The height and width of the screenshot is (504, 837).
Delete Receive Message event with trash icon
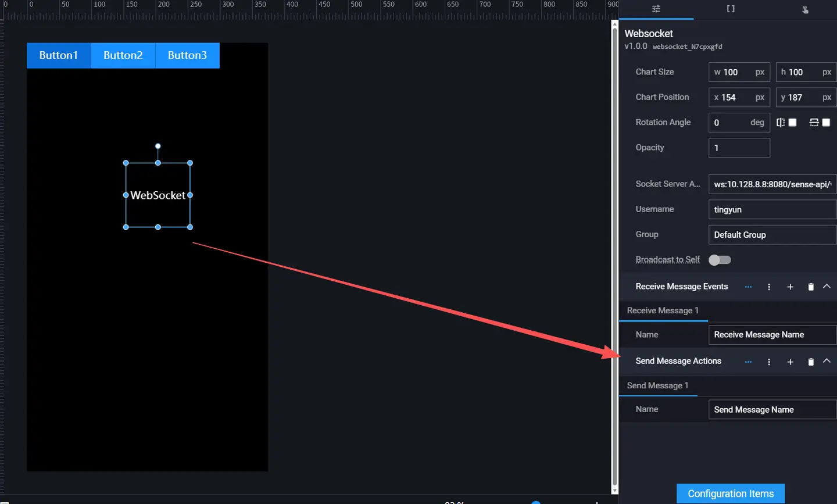click(x=811, y=287)
